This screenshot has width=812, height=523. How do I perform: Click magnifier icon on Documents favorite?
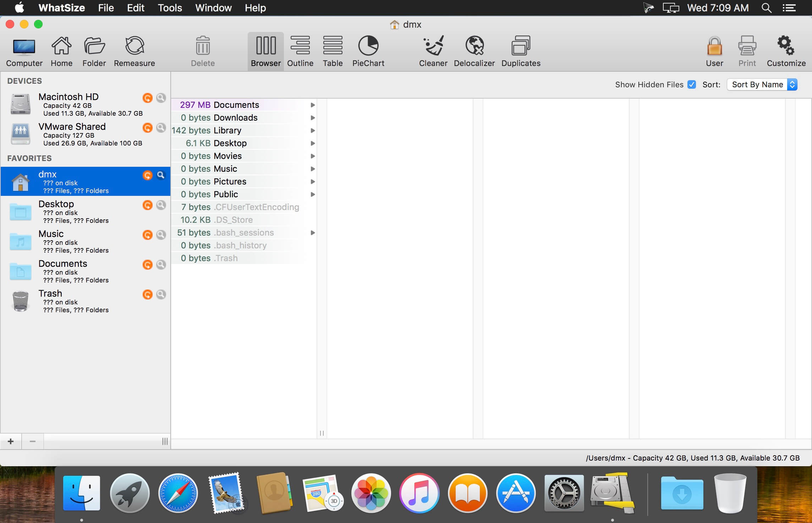[x=161, y=264]
